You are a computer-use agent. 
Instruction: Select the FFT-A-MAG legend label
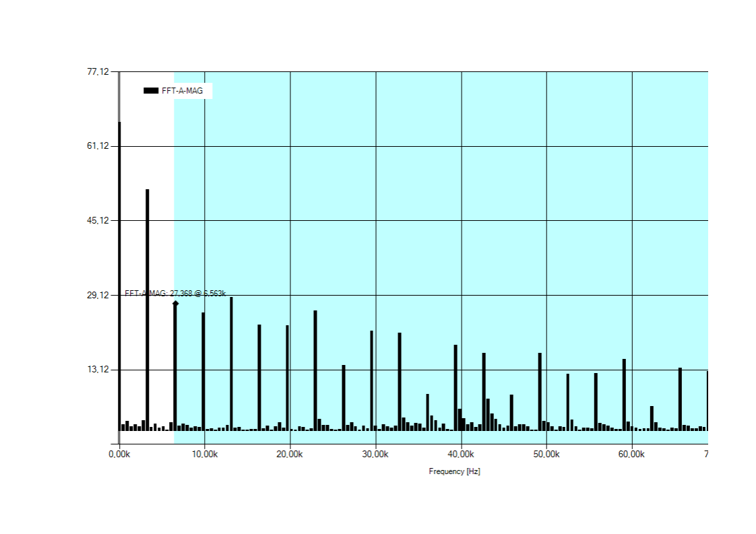click(182, 90)
